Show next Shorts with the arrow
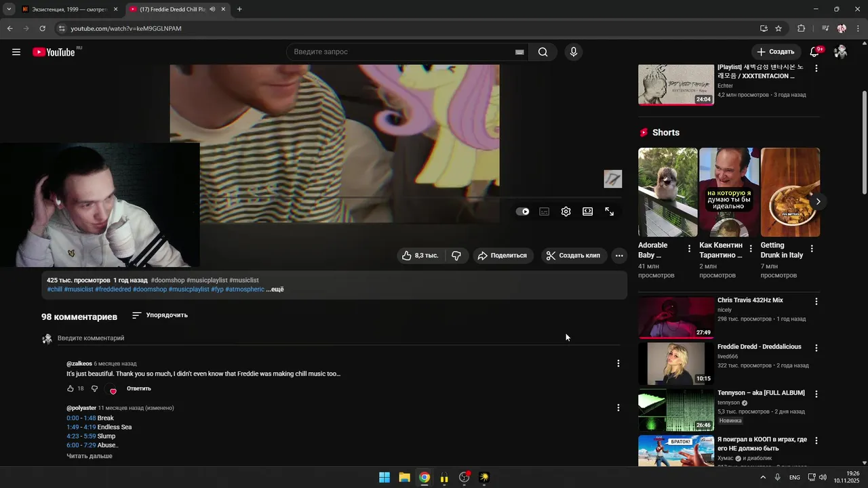The width and height of the screenshot is (868, 488). pos(818,201)
